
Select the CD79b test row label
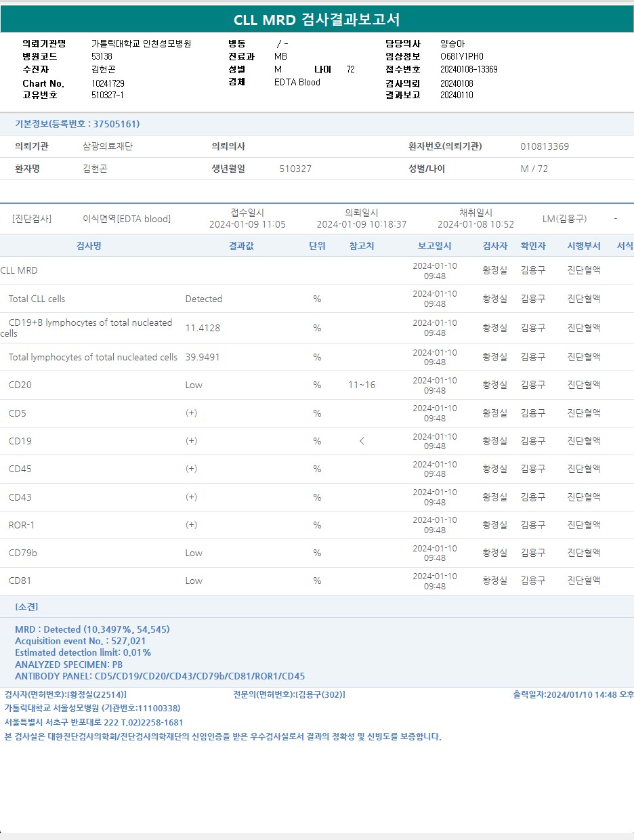tap(23, 553)
